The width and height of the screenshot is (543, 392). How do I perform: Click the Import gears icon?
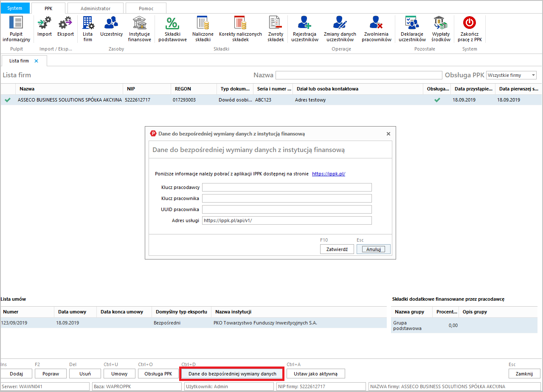click(44, 23)
